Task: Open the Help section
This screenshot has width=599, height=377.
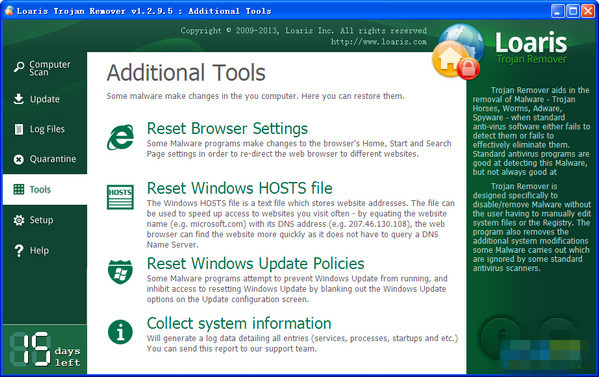Action: (x=45, y=251)
